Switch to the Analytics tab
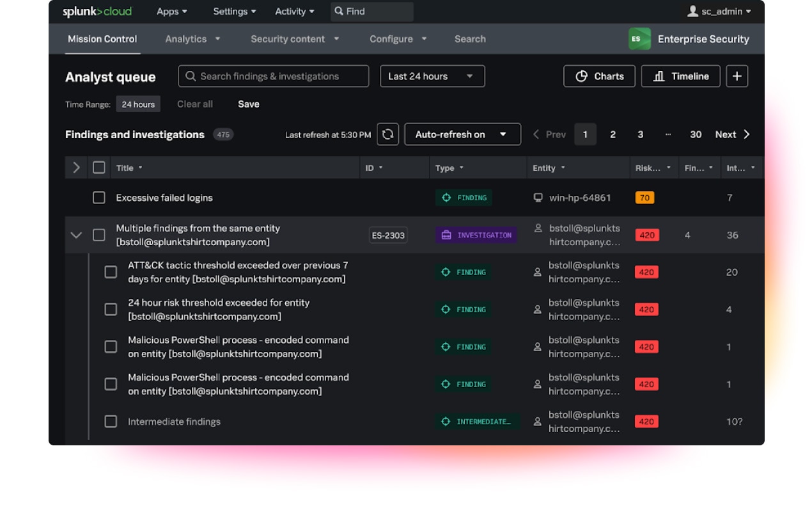Viewport: 812px width, 517px height. tap(187, 39)
